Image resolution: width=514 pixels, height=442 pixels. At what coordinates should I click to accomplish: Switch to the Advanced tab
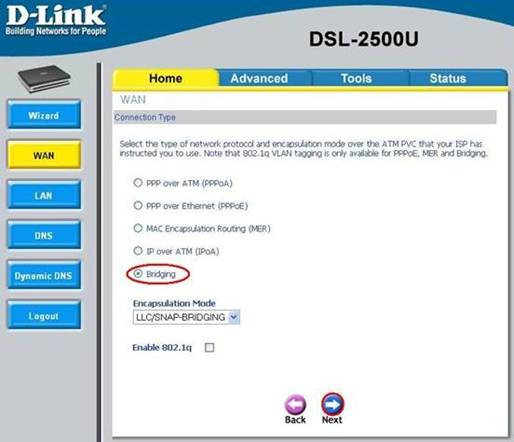pyautogui.click(x=259, y=78)
